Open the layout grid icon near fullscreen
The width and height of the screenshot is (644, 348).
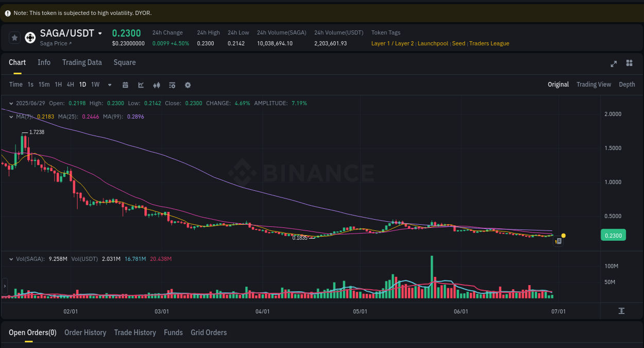[x=629, y=64]
